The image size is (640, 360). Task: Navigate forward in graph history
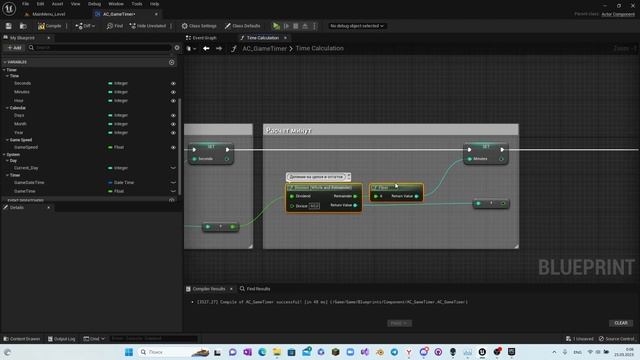pos(219,49)
